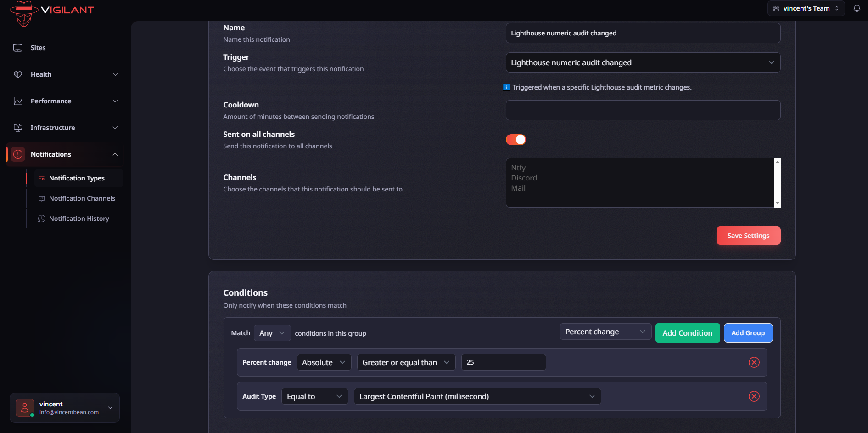Change the Match option from Any
The image size is (868, 433).
pos(272,332)
